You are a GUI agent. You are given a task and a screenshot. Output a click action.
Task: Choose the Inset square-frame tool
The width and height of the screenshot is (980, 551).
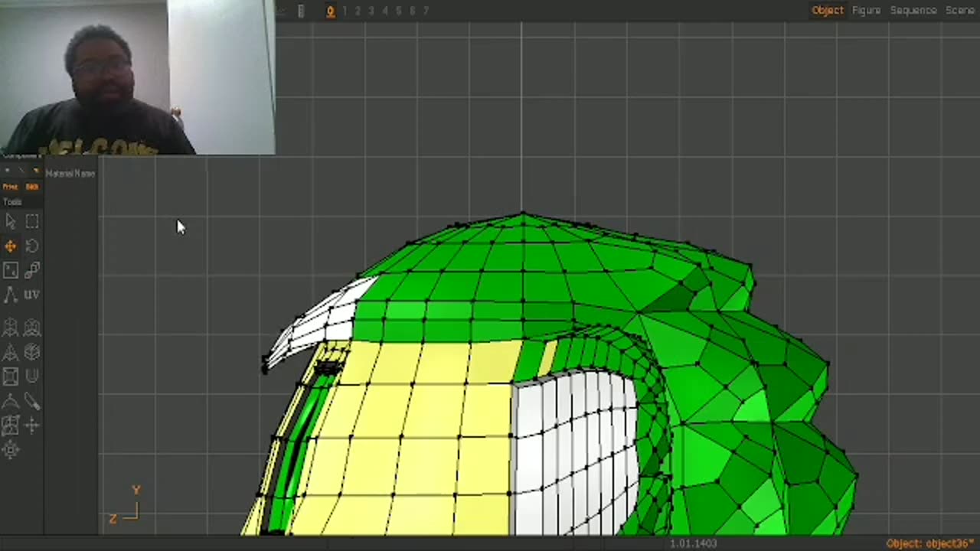coord(10,377)
